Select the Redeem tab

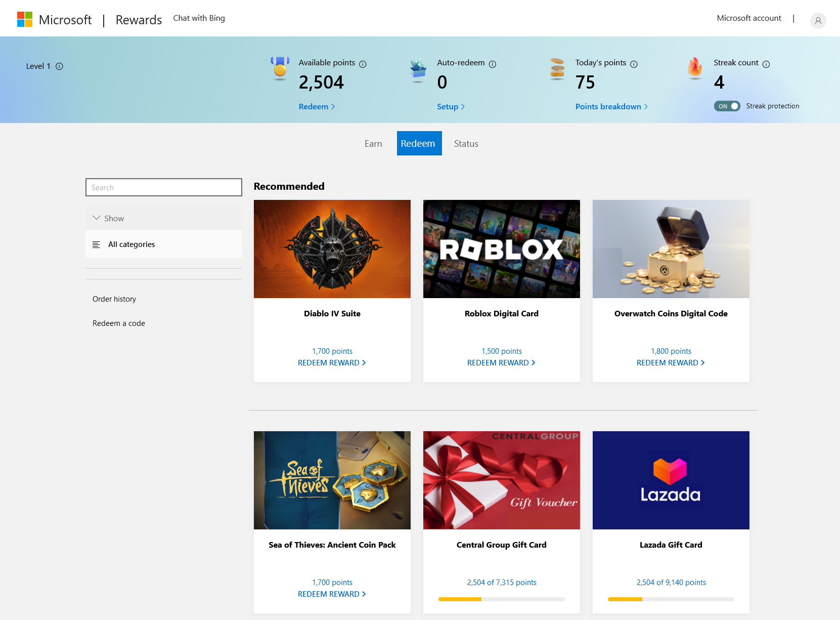(x=419, y=143)
